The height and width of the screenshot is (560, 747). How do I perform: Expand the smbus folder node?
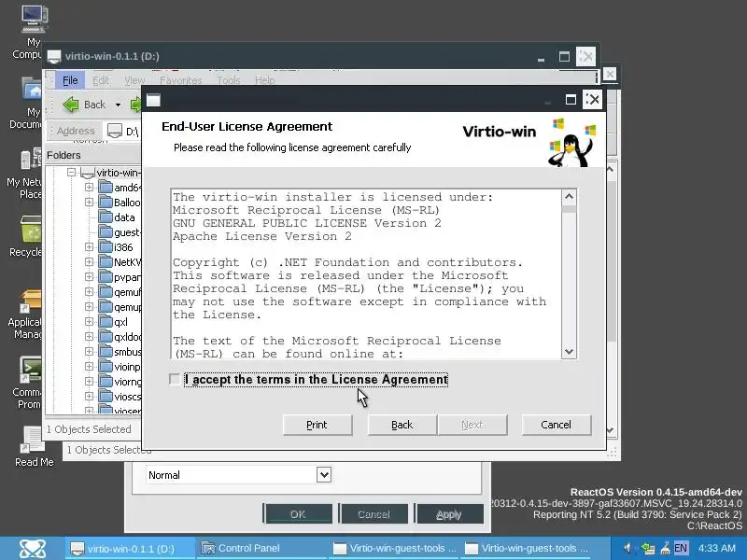pyautogui.click(x=89, y=352)
